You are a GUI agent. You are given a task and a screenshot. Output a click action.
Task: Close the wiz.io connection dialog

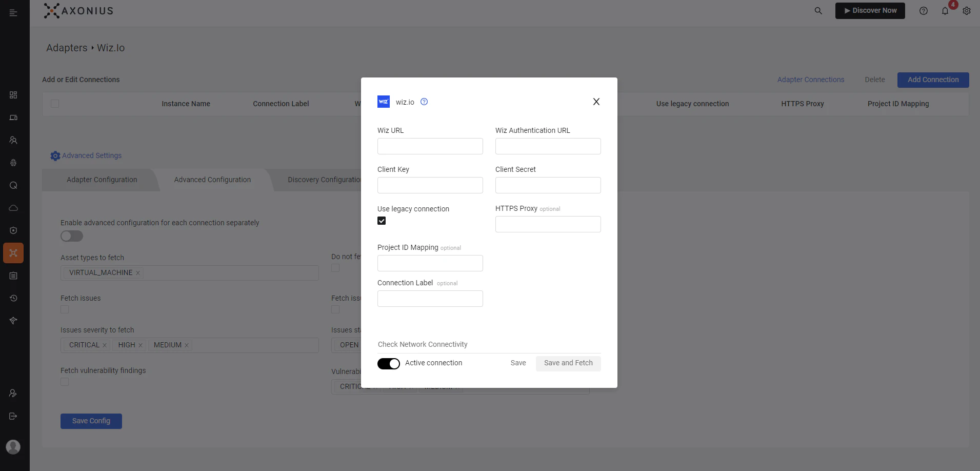click(596, 102)
